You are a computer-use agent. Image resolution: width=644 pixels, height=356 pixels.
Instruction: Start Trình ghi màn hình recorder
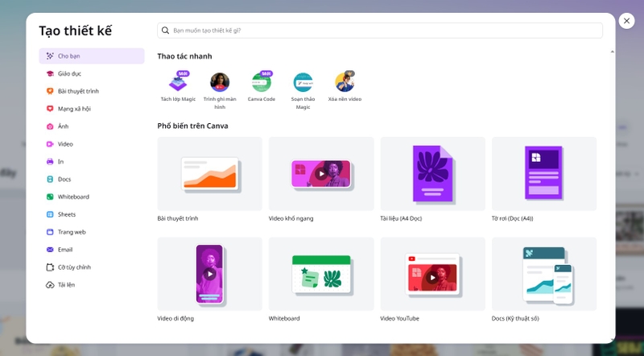(x=220, y=90)
